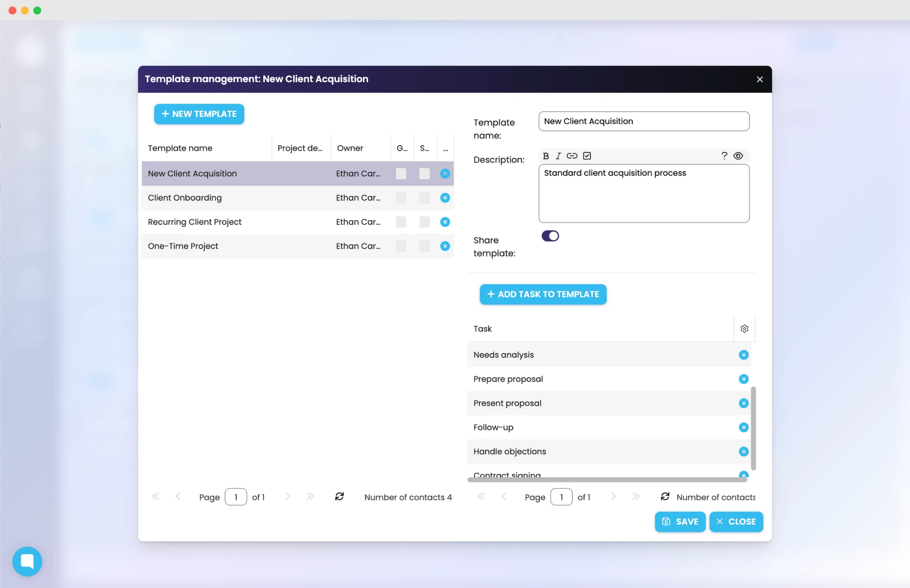Open task table settings gear

pyautogui.click(x=744, y=329)
